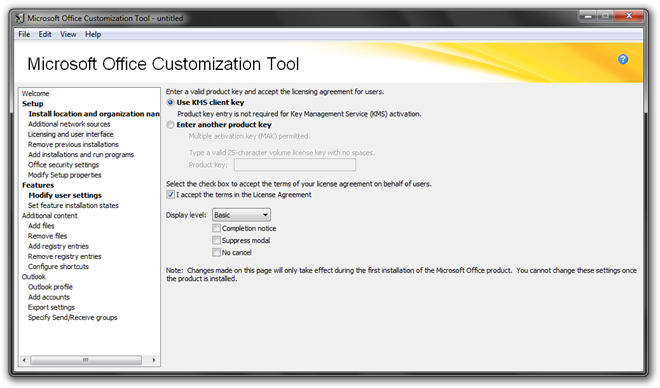This screenshot has height=388, width=660.
Task: Go to Additional network sources page
Action: pos(69,124)
